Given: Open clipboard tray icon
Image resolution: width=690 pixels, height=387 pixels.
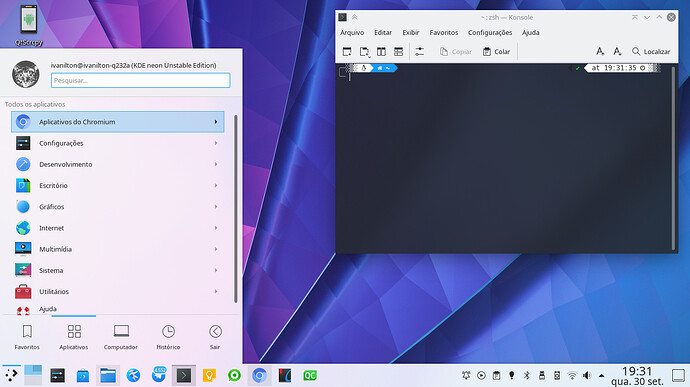Looking at the screenshot, I should point(496,375).
